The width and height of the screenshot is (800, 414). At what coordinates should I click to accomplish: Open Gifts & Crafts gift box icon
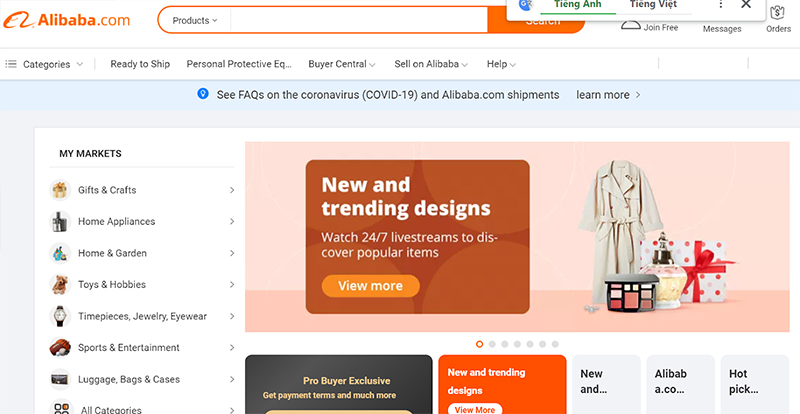60,190
